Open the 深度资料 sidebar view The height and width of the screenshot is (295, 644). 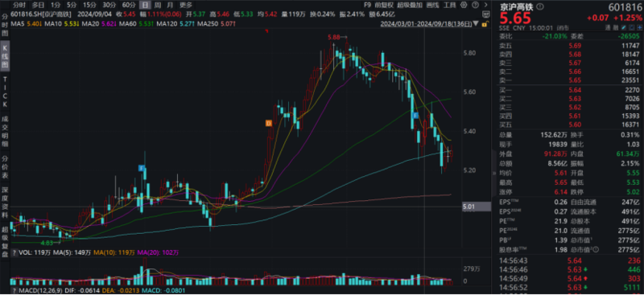(6, 203)
